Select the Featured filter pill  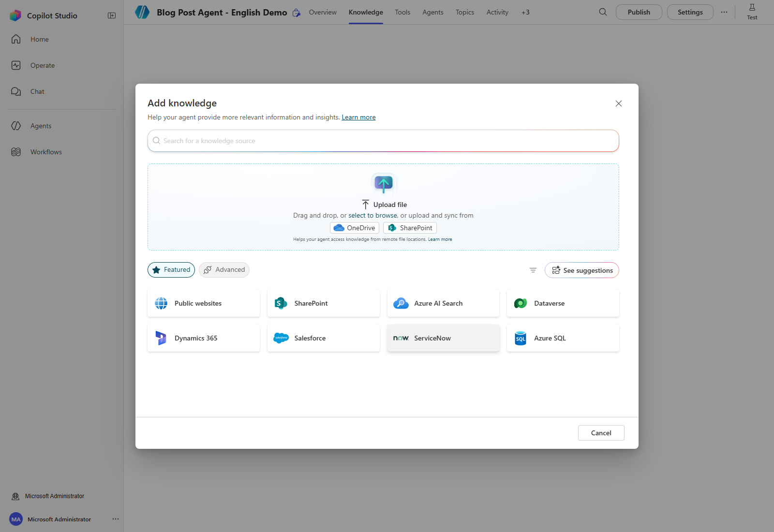171,270
